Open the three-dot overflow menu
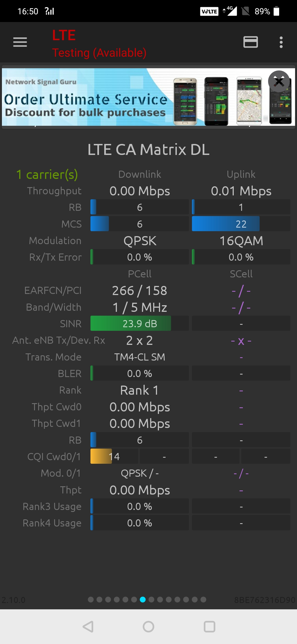 pos(281,42)
